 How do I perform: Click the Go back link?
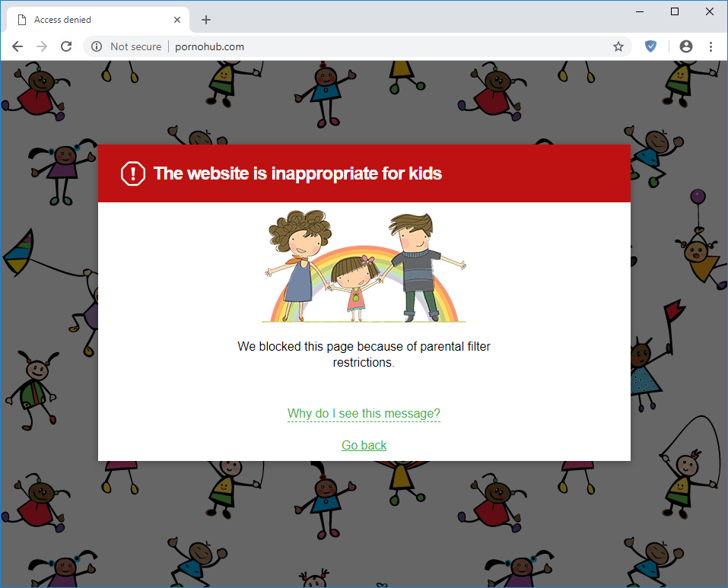[364, 446]
